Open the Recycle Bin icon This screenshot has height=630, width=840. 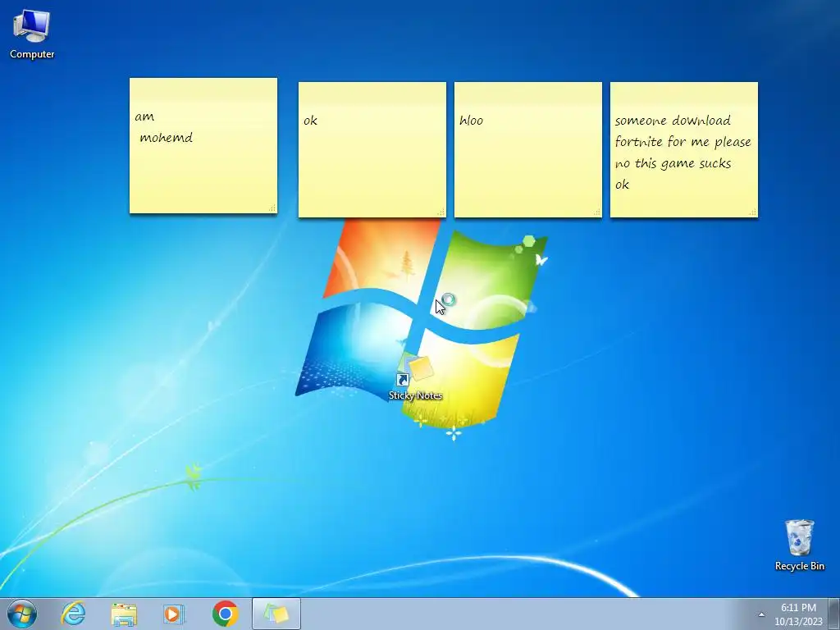pos(799,545)
